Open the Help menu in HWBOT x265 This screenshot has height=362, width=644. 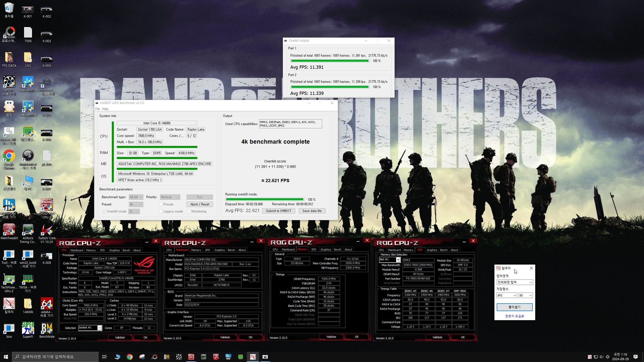click(105, 109)
